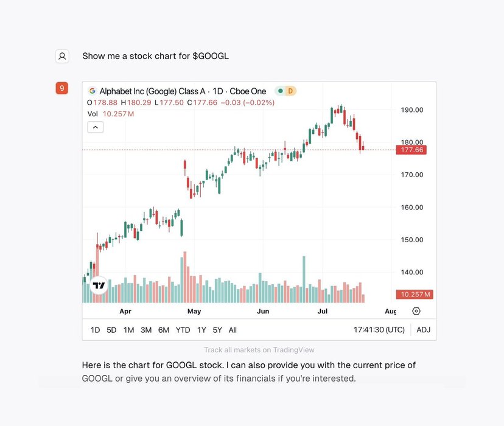Collapse the chart legend with chevron button
This screenshot has width=504, height=426.
click(x=96, y=127)
